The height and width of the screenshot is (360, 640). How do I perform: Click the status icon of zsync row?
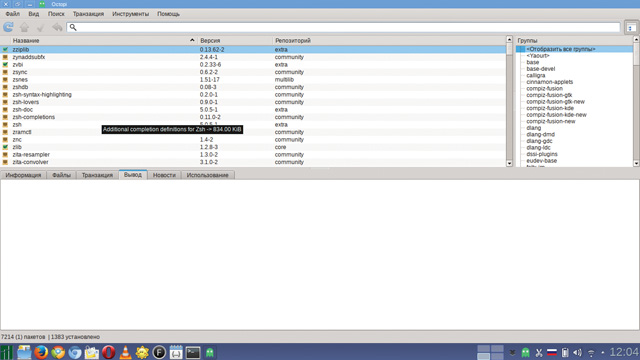5,72
